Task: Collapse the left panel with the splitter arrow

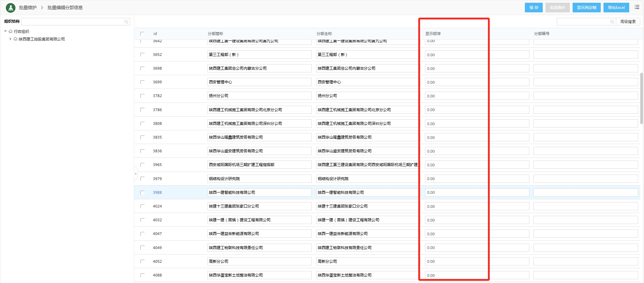Action: [x=136, y=174]
